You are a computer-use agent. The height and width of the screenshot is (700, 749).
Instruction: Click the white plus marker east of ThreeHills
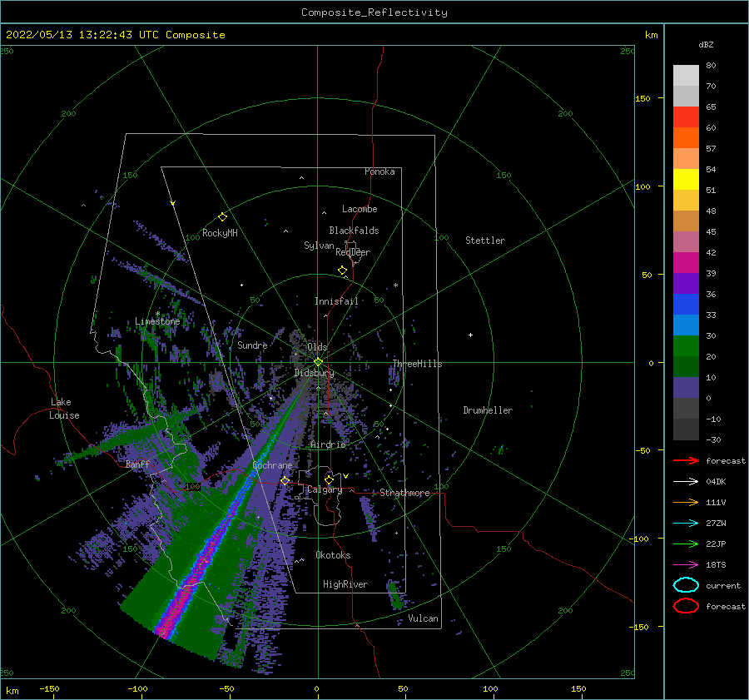pos(470,335)
